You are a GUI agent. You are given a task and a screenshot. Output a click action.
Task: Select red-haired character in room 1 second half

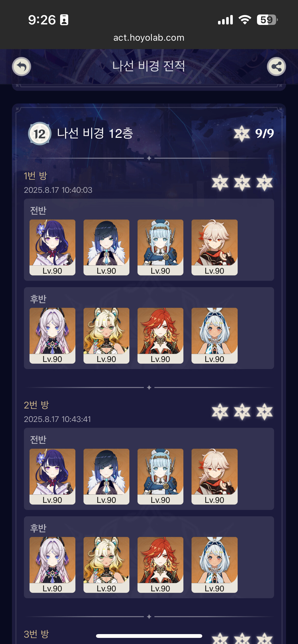click(x=160, y=335)
